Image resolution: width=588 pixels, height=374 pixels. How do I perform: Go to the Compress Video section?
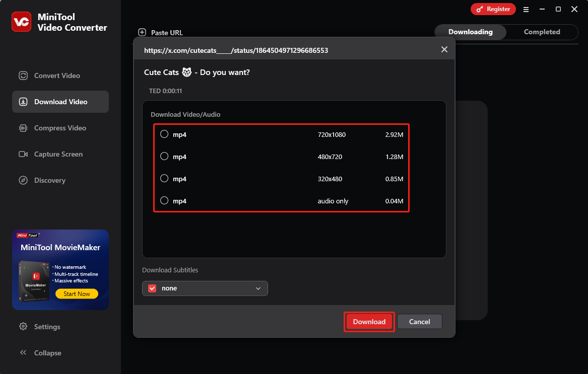point(60,128)
